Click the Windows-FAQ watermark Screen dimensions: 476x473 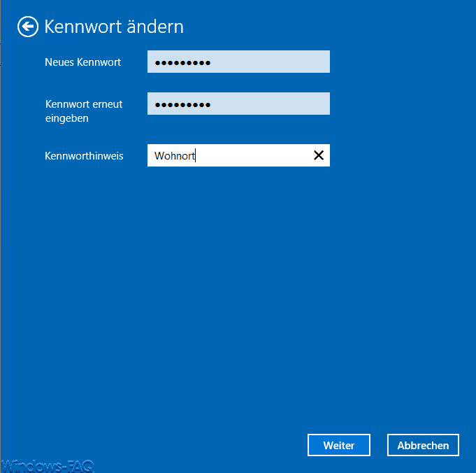pos(47,466)
